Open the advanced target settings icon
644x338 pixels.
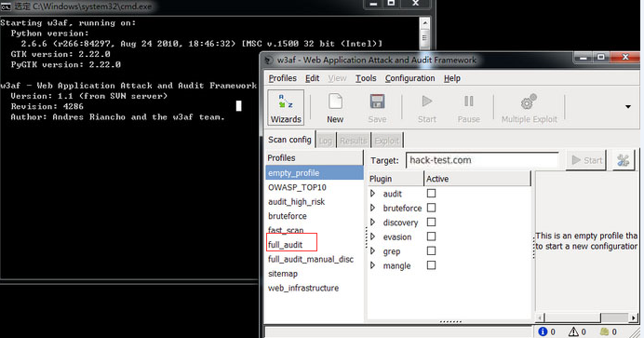tap(623, 160)
